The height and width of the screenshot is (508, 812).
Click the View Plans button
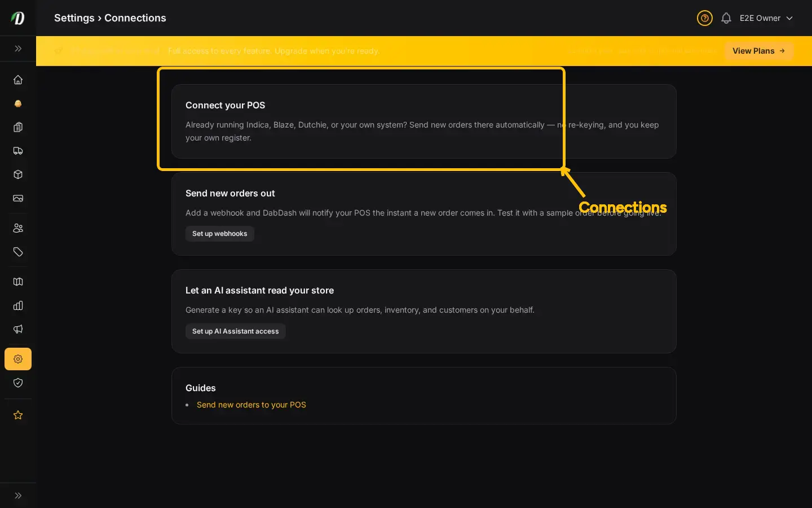[x=759, y=51]
